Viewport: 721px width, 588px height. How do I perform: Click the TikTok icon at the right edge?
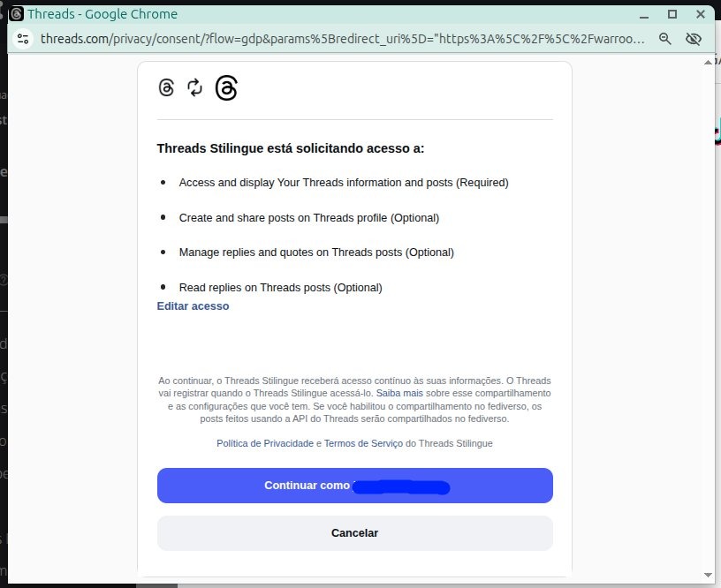(714, 132)
